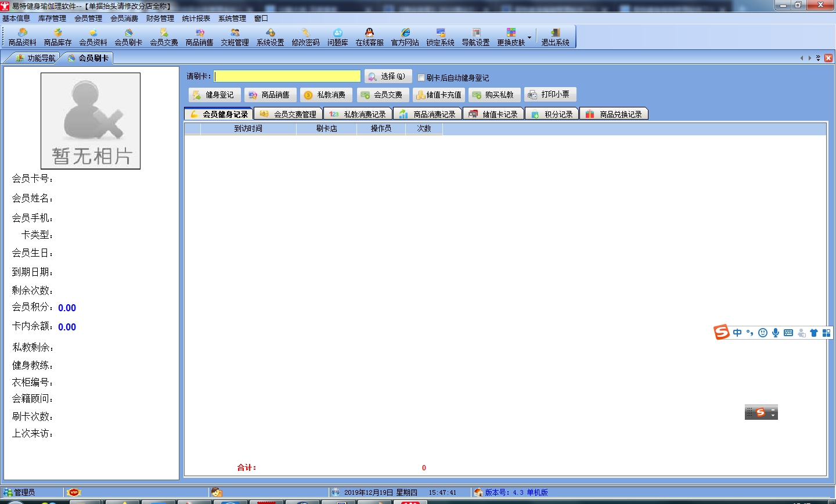Image resolution: width=836 pixels, height=504 pixels.
Task: Click the 储值卡充值 button
Action: (x=438, y=95)
